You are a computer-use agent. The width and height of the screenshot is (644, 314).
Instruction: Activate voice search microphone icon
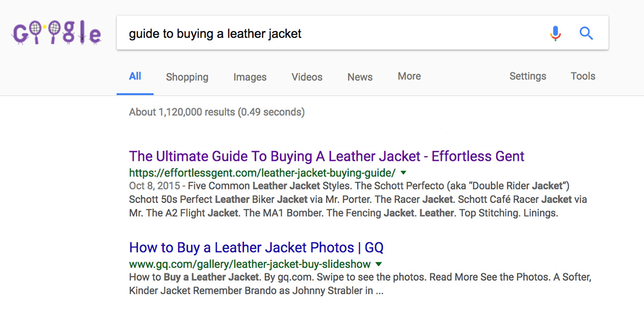(x=555, y=34)
